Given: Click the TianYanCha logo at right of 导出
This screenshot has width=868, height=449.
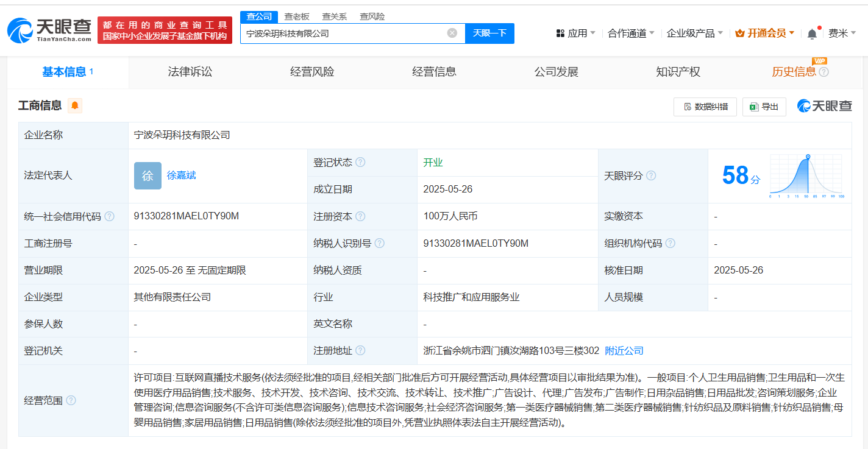Looking at the screenshot, I should click(x=825, y=106).
